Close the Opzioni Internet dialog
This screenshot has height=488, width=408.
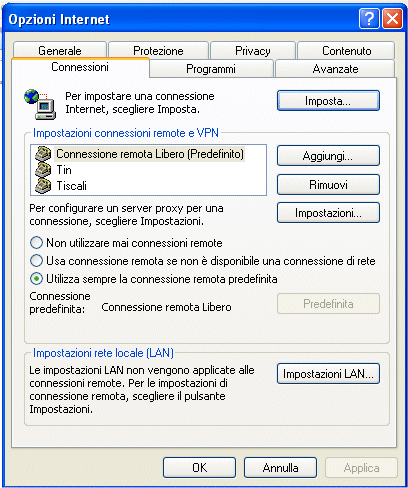[x=392, y=19]
